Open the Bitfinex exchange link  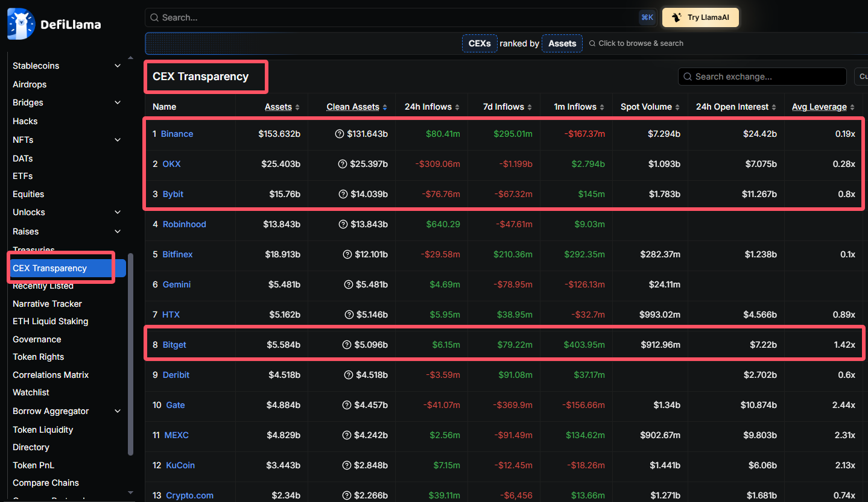(x=178, y=254)
